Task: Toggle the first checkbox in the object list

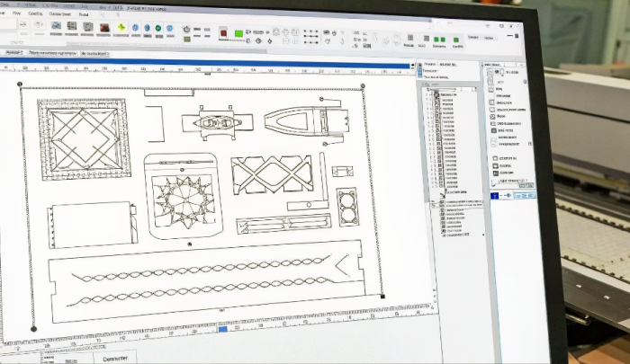Action: (437, 94)
